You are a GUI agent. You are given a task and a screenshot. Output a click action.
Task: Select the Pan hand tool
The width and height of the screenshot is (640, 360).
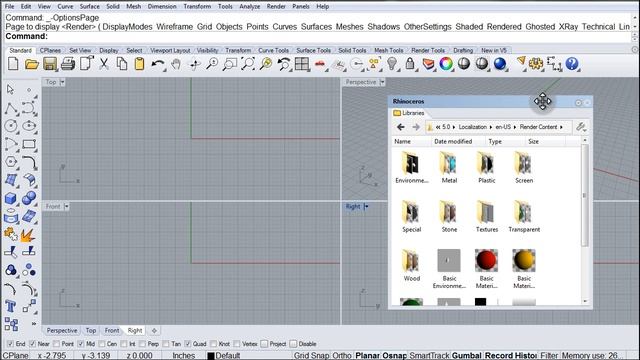click(x=176, y=64)
